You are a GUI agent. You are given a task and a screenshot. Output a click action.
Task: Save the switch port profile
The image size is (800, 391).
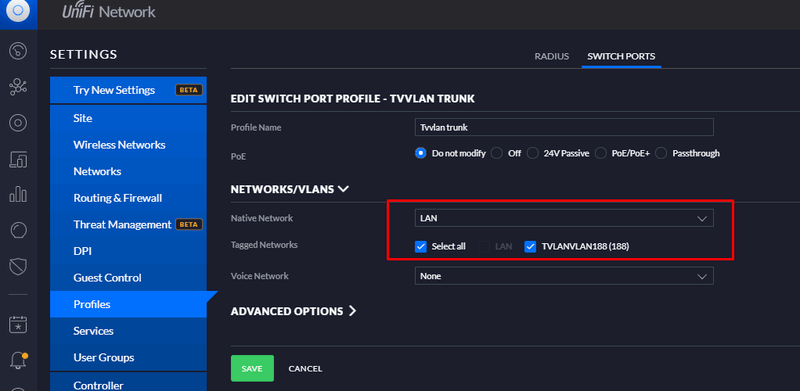(252, 369)
